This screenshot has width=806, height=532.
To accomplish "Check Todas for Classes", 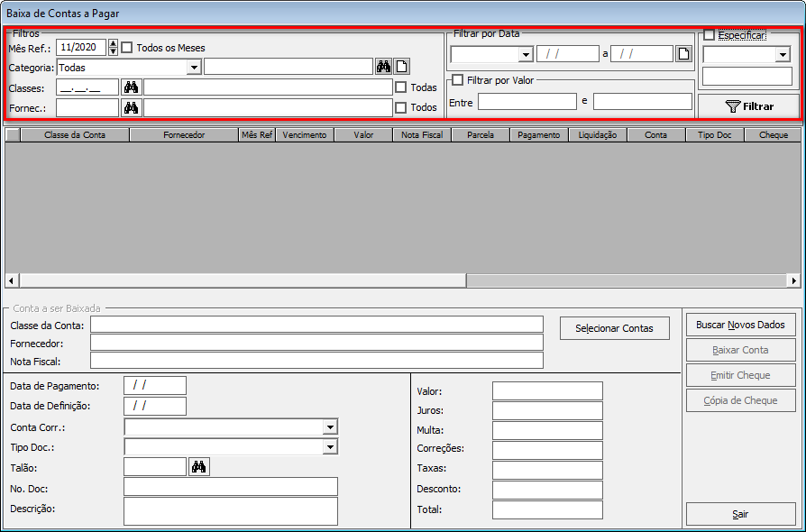I will pyautogui.click(x=401, y=87).
